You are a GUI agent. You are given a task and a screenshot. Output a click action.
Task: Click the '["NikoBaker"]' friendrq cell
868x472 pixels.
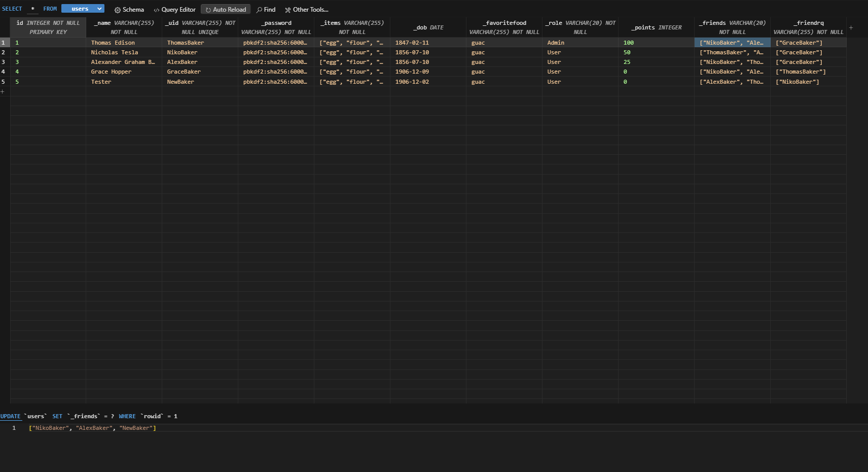point(809,82)
